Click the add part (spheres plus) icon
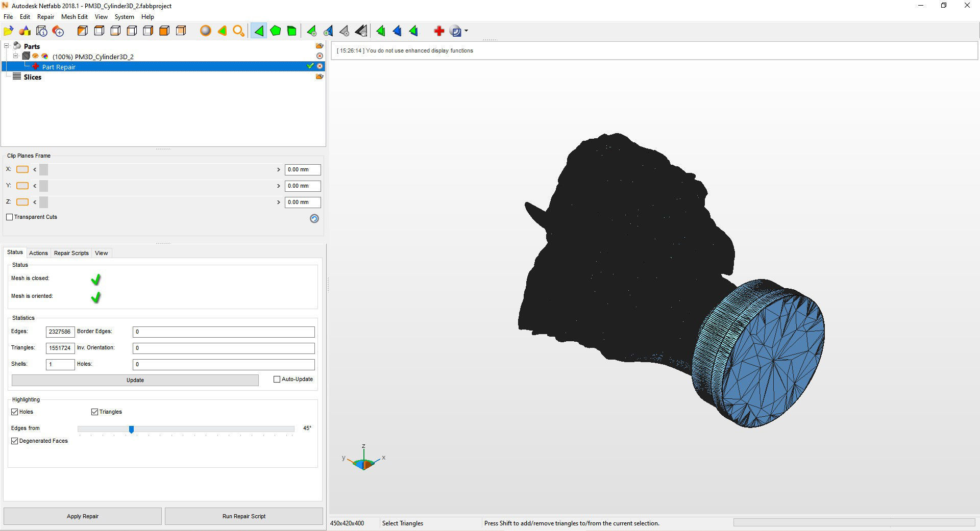This screenshot has height=531, width=980. click(58, 31)
